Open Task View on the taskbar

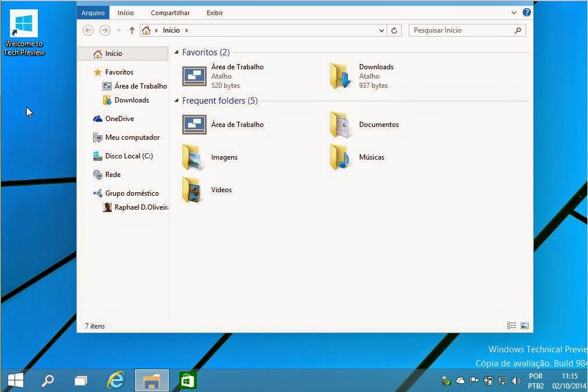click(x=80, y=381)
